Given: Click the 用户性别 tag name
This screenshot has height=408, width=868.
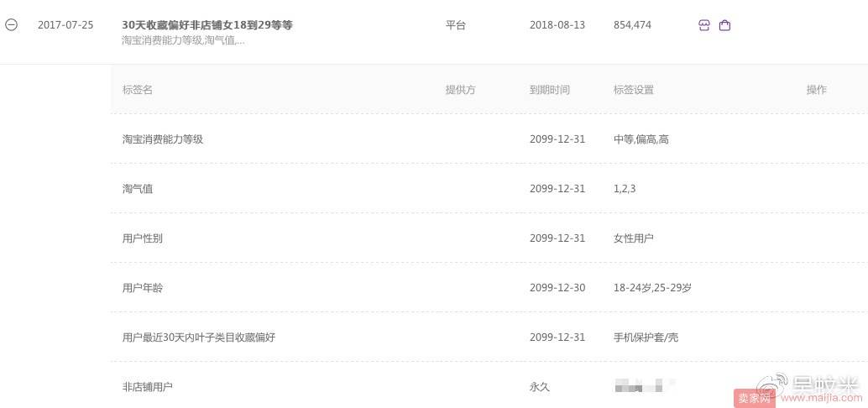Looking at the screenshot, I should pyautogui.click(x=142, y=238).
